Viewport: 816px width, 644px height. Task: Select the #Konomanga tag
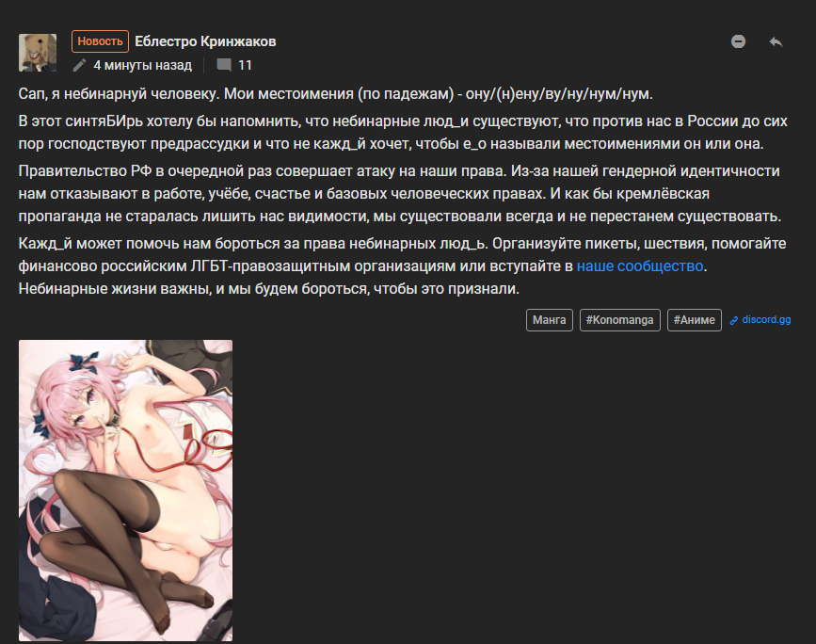620,320
